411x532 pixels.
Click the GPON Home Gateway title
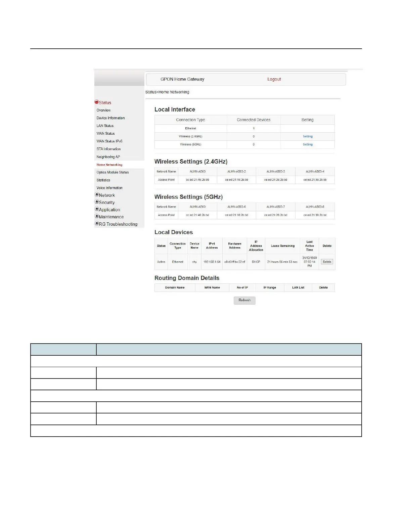pyautogui.click(x=182, y=79)
